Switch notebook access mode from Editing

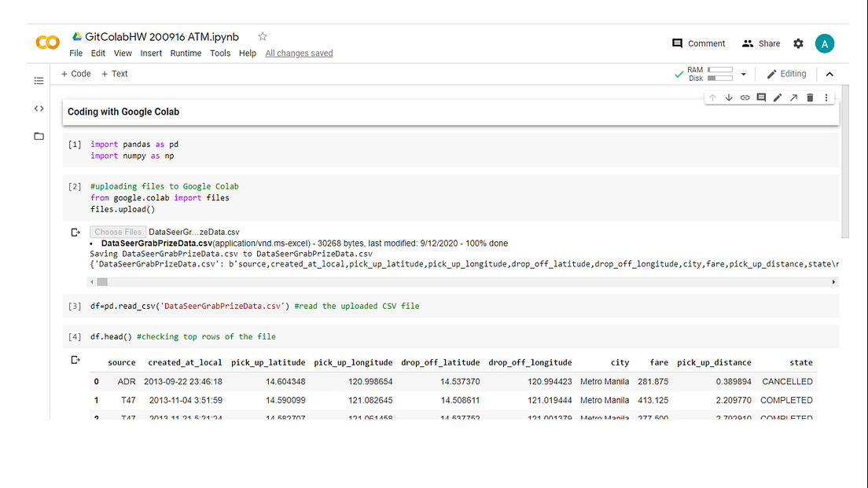pyautogui.click(x=786, y=73)
